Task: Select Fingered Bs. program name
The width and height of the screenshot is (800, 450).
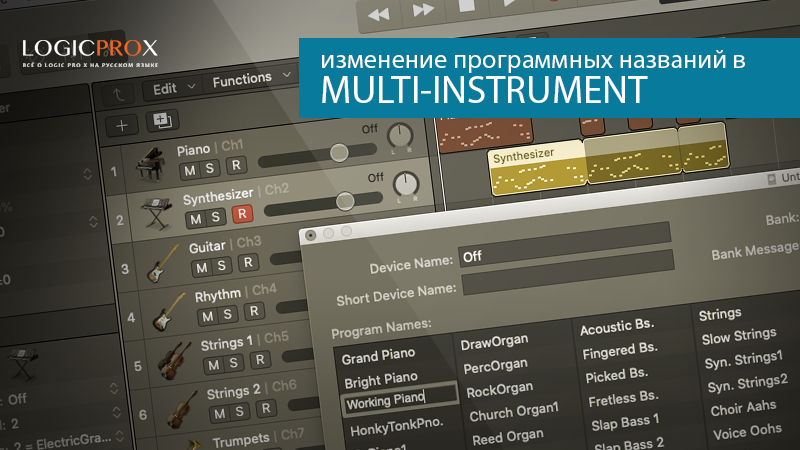Action: point(620,350)
